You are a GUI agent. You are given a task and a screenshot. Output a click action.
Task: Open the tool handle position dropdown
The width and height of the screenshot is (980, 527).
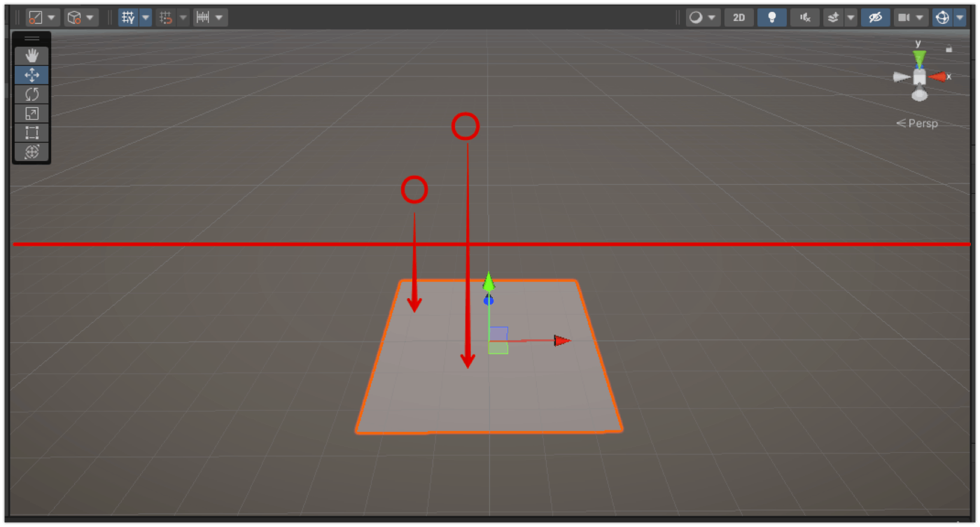pyautogui.click(x=43, y=17)
